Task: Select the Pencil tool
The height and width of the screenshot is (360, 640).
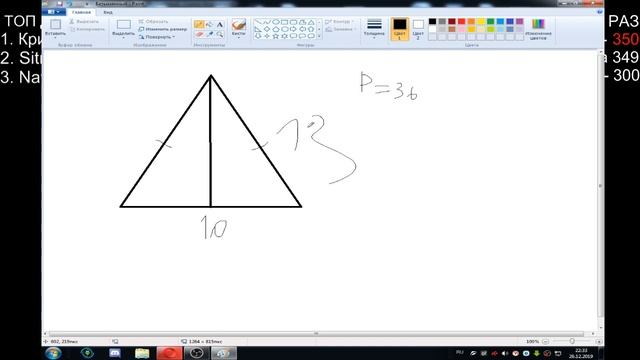Action: pyautogui.click(x=199, y=24)
